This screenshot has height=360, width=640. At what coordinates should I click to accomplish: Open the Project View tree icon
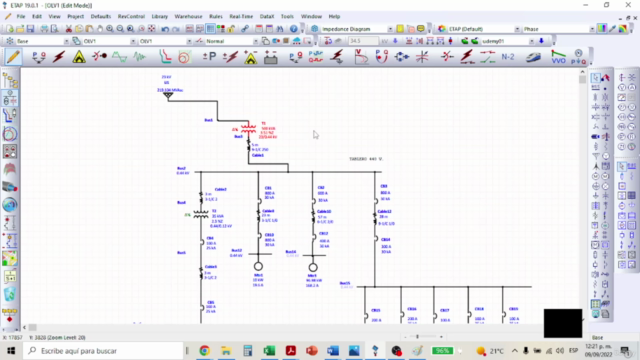[x=10, y=80]
